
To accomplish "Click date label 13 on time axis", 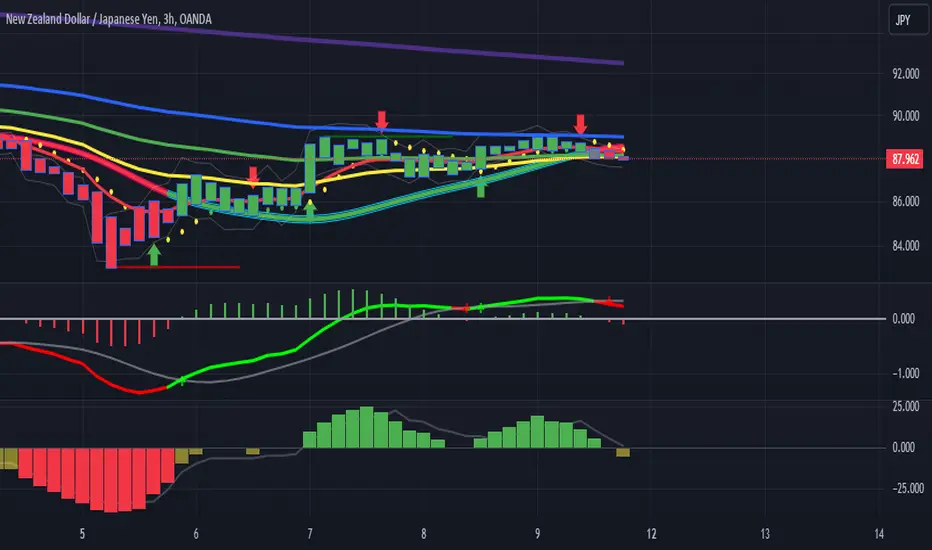I will (765, 534).
